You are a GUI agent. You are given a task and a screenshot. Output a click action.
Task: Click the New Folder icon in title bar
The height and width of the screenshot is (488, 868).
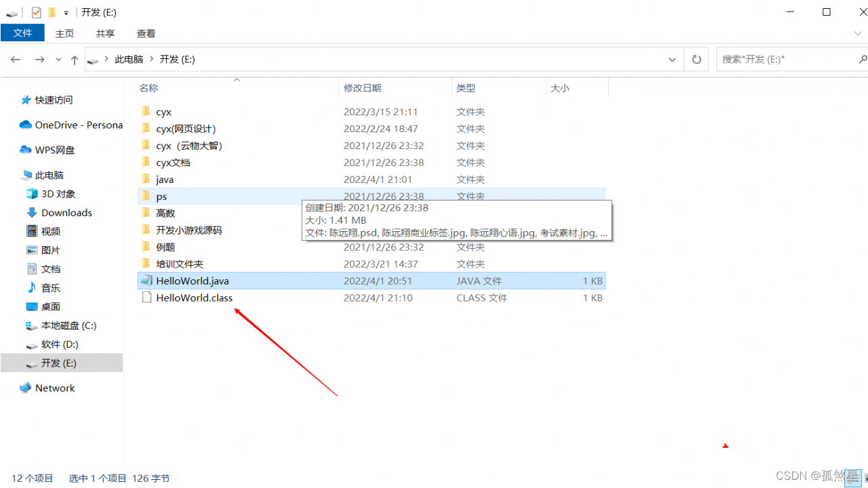click(x=52, y=12)
